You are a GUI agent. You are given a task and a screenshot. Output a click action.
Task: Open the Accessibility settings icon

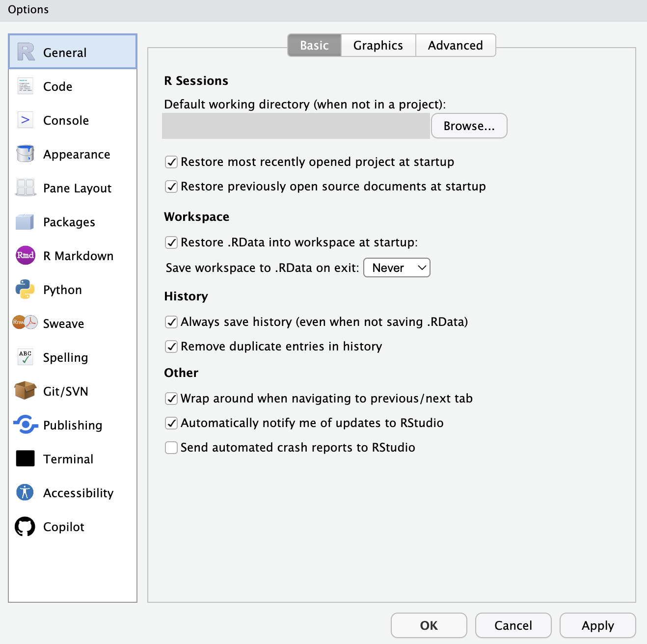pos(25,492)
